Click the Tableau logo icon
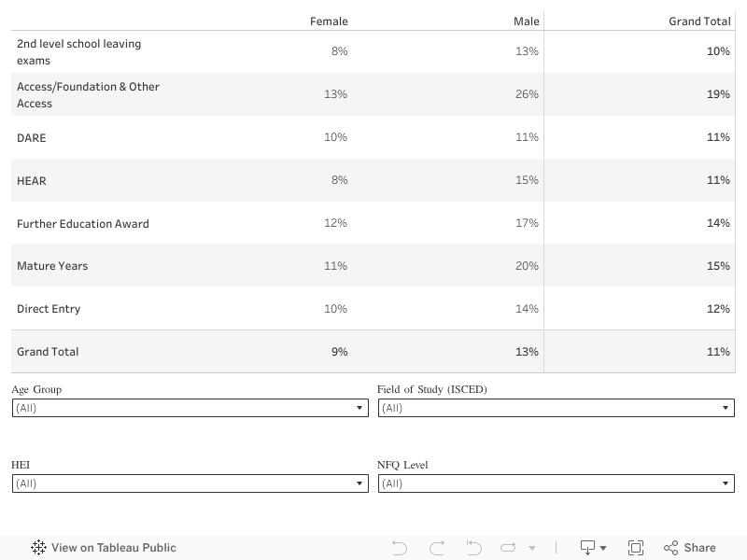Image resolution: width=747 pixels, height=560 pixels. (38, 548)
